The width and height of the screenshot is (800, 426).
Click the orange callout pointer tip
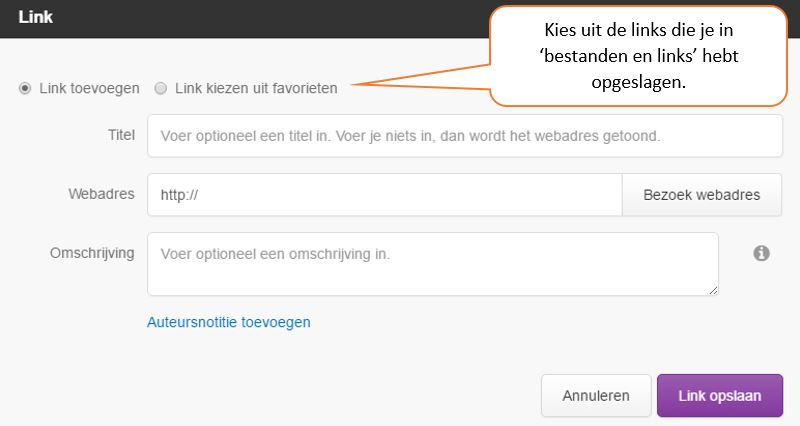point(355,84)
